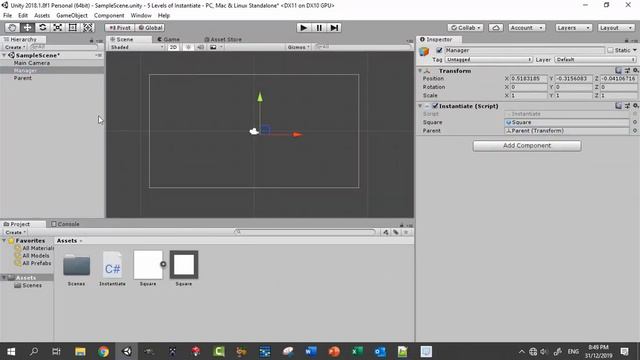
Task: Toggle Pivot handle position
Action: coord(120,27)
